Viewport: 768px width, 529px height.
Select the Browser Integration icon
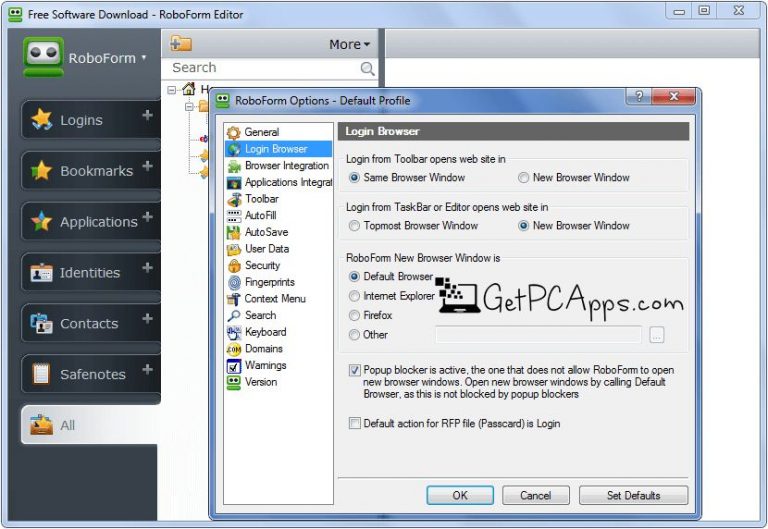(x=234, y=166)
